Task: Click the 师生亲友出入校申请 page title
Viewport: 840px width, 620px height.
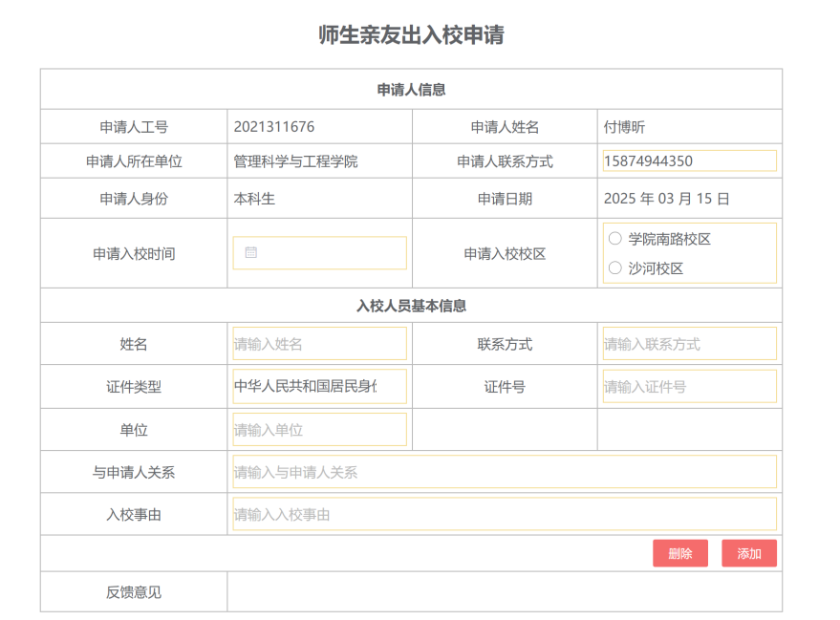Action: [x=411, y=35]
